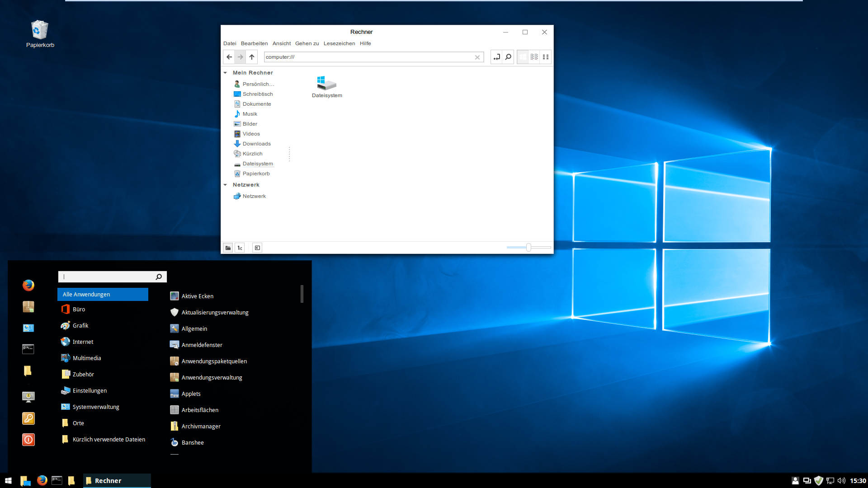Open the Ansicht menu
The height and width of the screenshot is (488, 868).
pos(281,43)
